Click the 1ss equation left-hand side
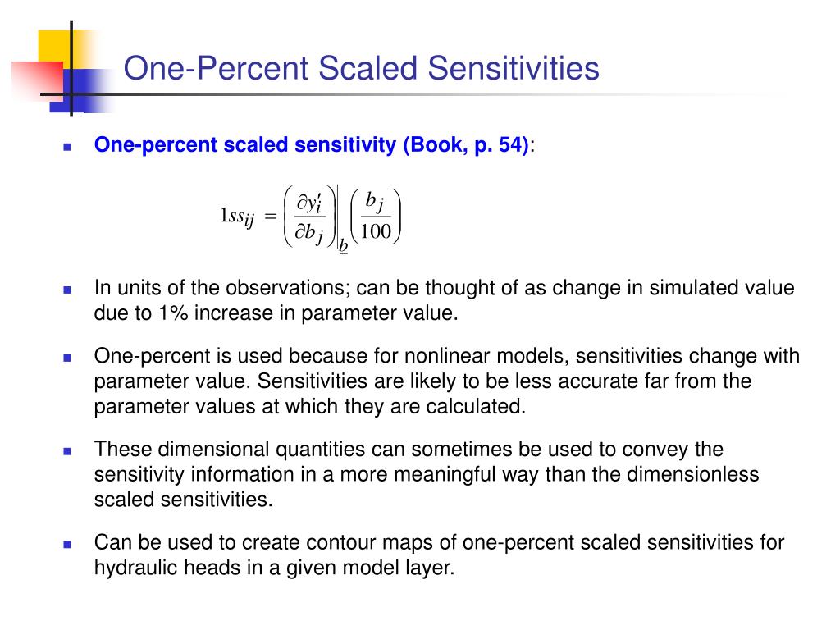This screenshot has height=630, width=840. coord(237,217)
